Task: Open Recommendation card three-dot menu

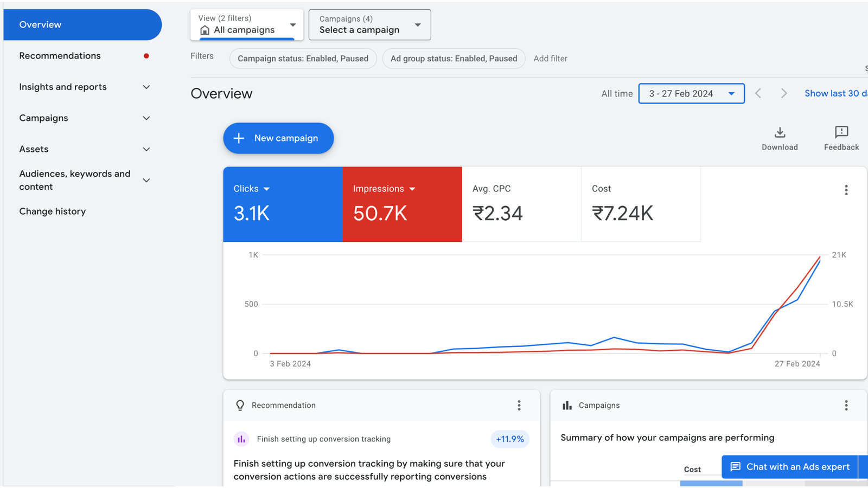Action: 519,406
